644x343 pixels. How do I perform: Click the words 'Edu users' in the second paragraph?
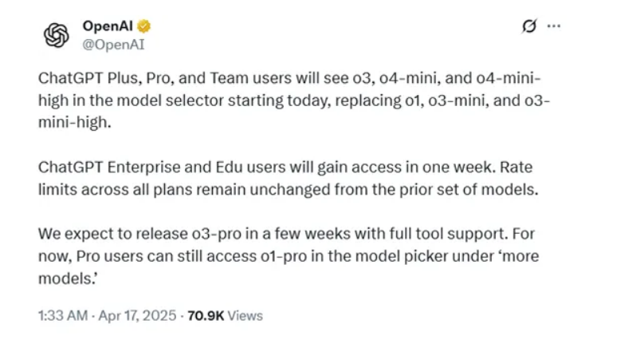(250, 168)
